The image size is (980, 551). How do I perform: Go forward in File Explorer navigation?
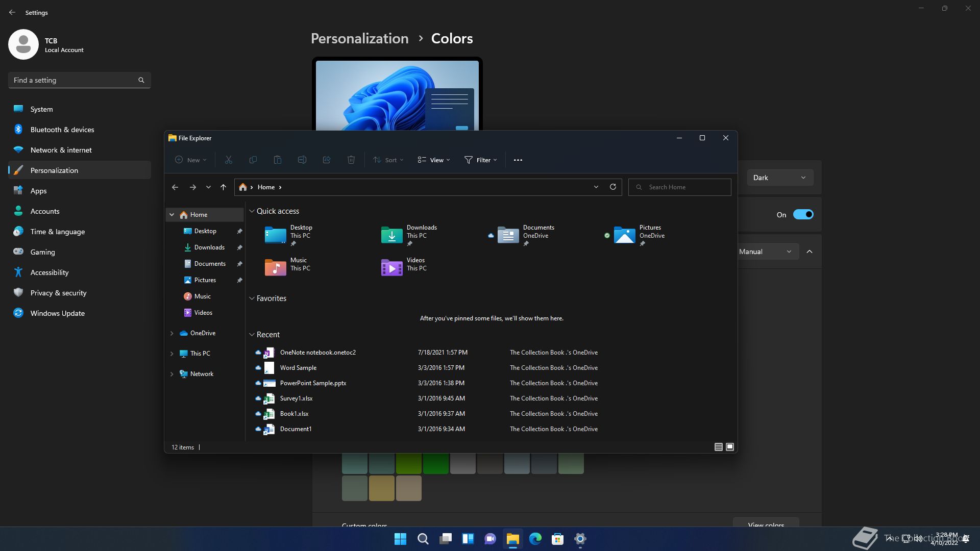[x=192, y=187]
